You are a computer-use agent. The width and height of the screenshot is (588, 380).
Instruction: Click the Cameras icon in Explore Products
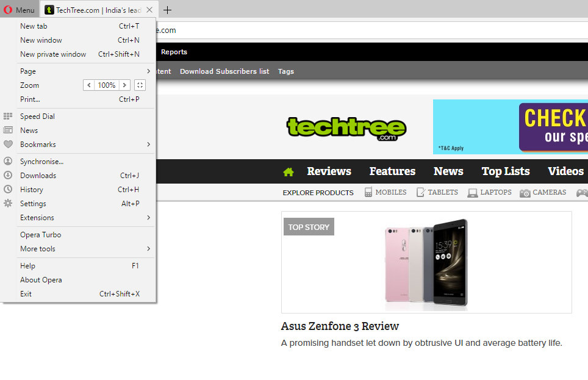point(525,193)
